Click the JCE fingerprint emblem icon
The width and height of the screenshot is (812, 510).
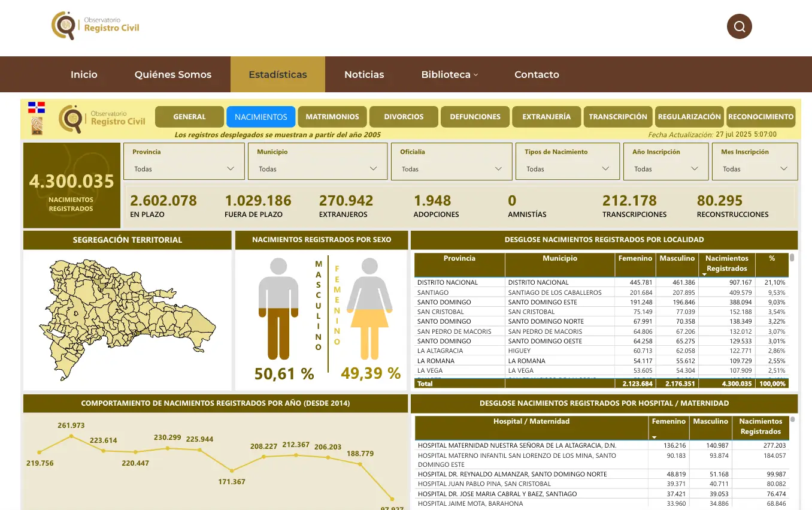click(37, 125)
